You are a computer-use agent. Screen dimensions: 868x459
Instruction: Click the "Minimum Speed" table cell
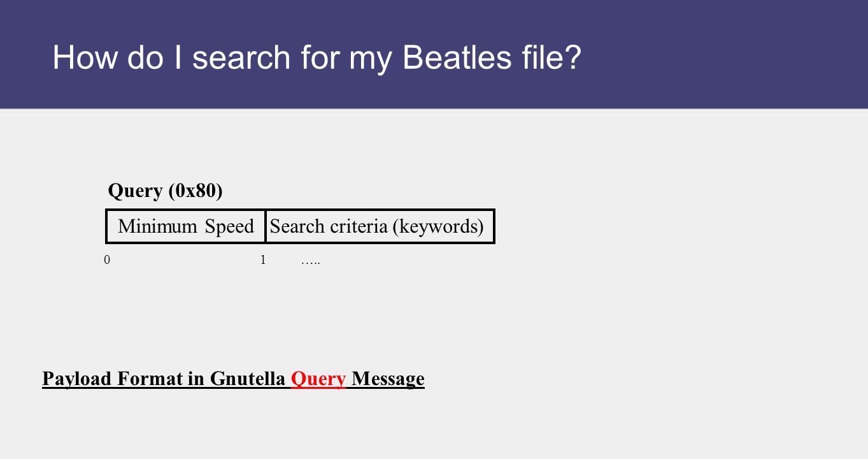185,226
